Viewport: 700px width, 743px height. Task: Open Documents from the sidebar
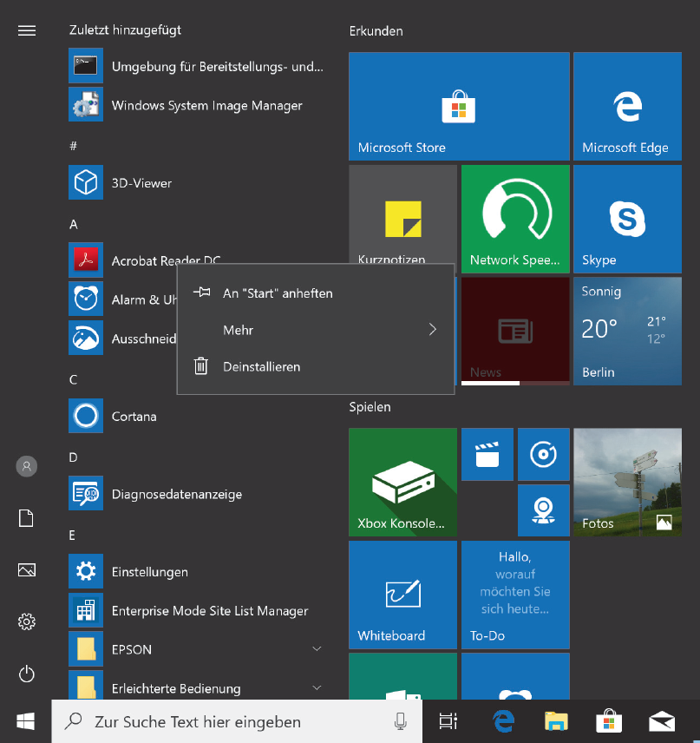point(27,518)
